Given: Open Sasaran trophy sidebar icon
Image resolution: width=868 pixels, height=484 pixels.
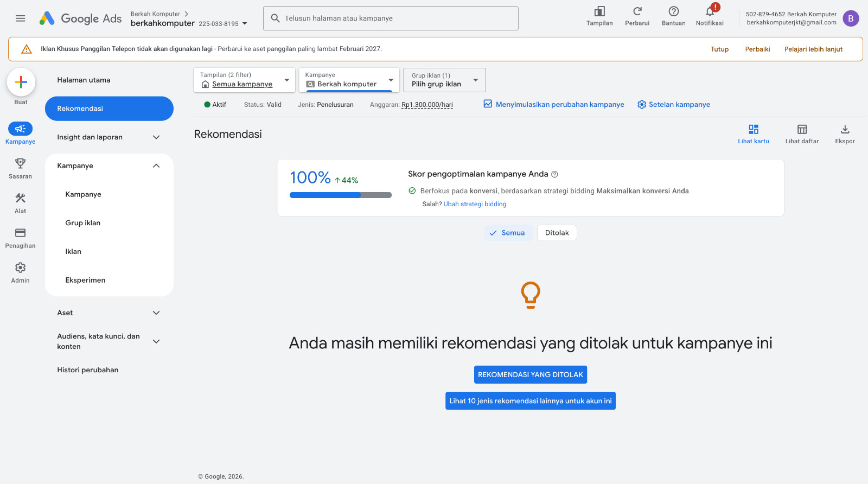Looking at the screenshot, I should point(21,163).
